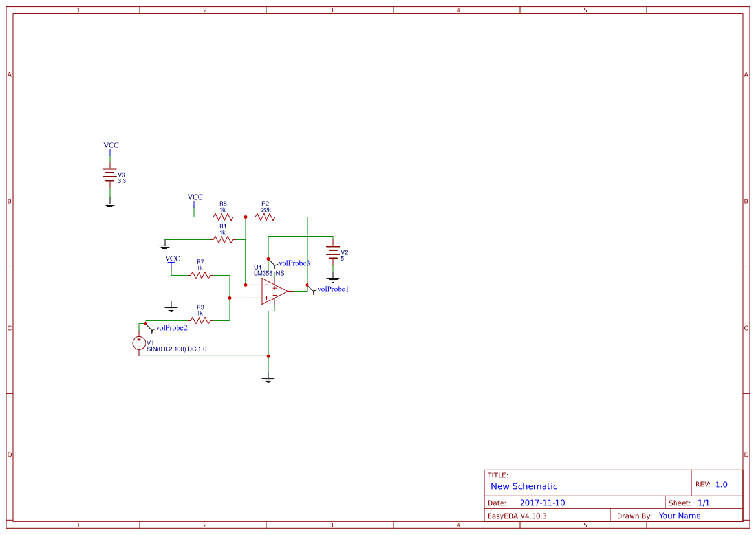The height and width of the screenshot is (535, 756).
Task: Select the VCC net flag above V3
Action: click(x=111, y=146)
